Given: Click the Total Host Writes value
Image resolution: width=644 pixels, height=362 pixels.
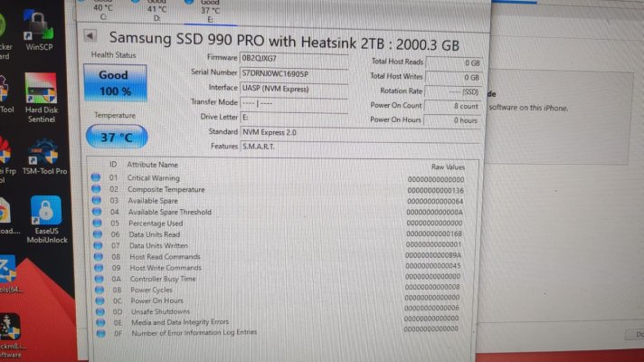Looking at the screenshot, I should [453, 77].
